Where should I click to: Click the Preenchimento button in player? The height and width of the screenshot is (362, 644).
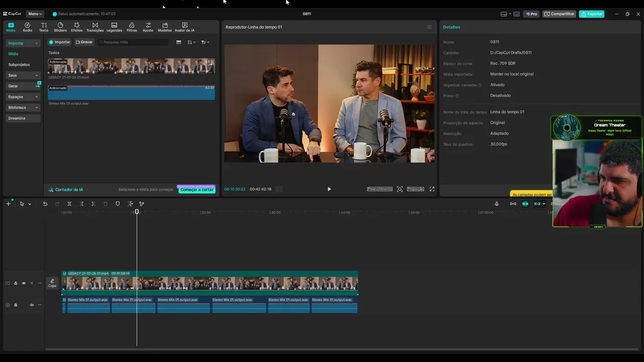pos(379,189)
